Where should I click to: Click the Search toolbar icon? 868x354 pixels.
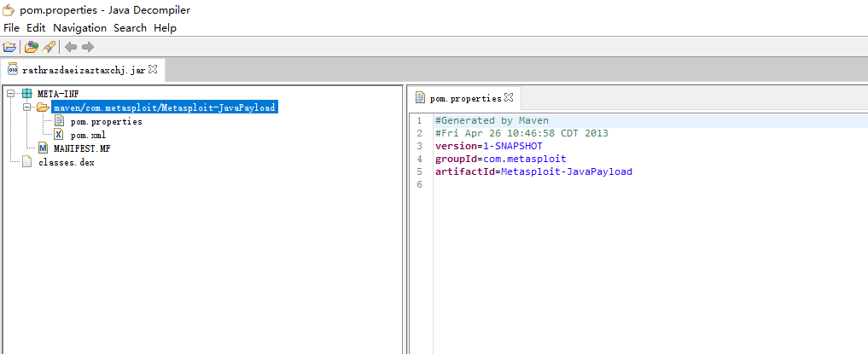point(49,47)
